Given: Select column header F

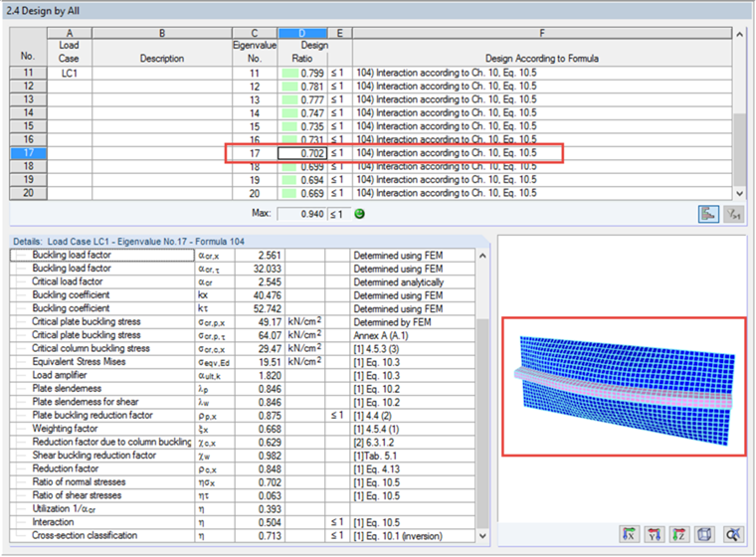Looking at the screenshot, I should (542, 33).
